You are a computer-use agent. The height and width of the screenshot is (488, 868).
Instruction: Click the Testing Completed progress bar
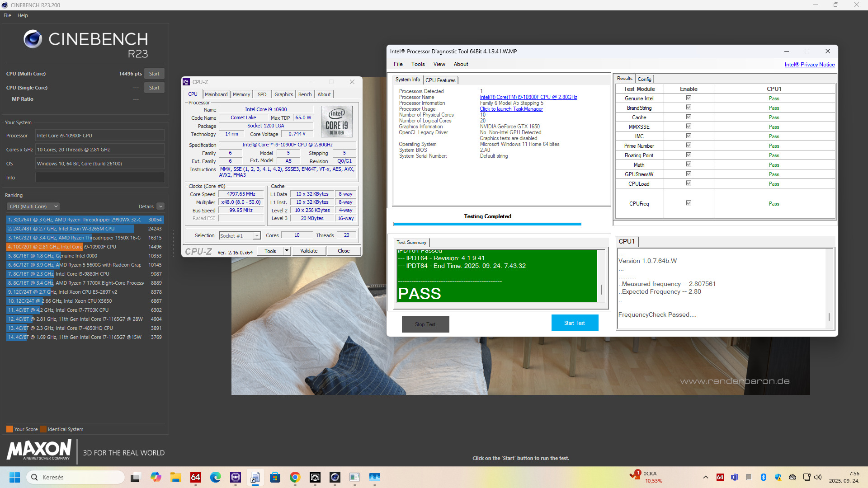(487, 224)
